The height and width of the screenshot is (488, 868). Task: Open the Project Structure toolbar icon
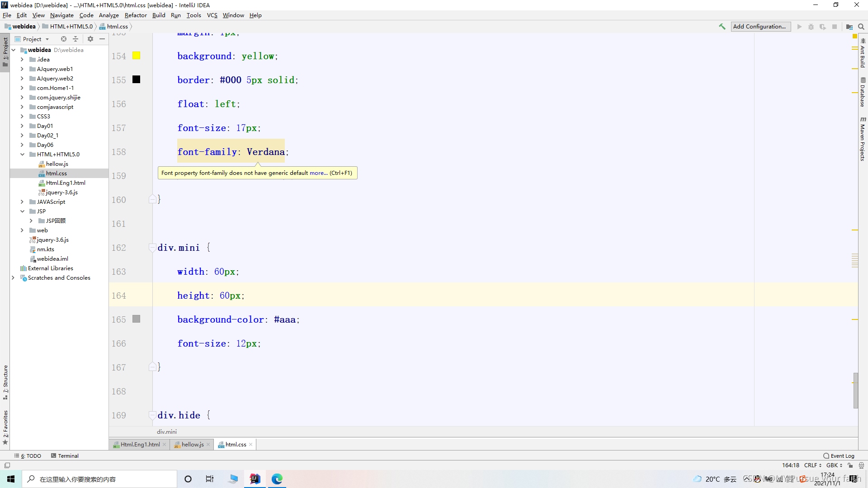849,27
